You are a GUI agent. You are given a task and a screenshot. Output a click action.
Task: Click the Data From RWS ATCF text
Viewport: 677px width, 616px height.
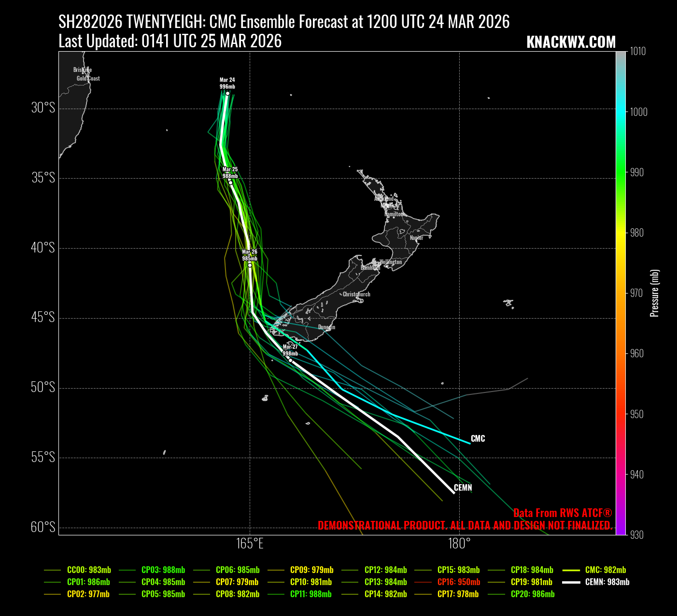pyautogui.click(x=563, y=513)
